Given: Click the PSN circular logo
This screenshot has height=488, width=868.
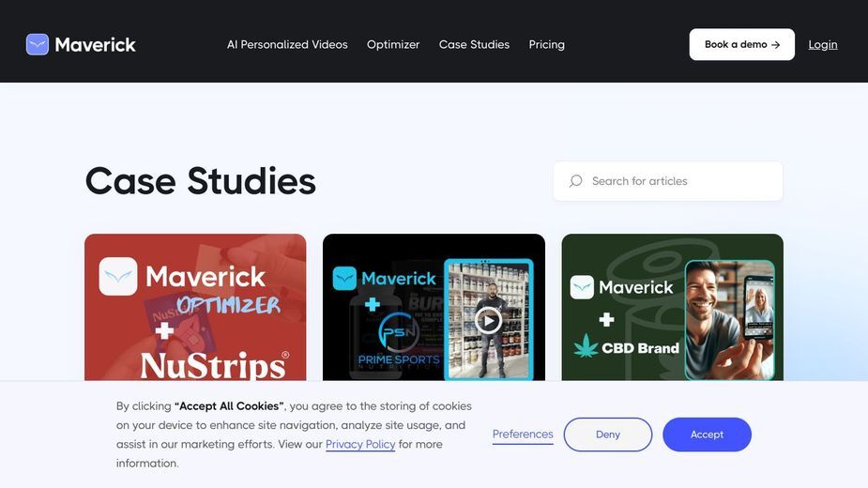Looking at the screenshot, I should coord(399,332).
